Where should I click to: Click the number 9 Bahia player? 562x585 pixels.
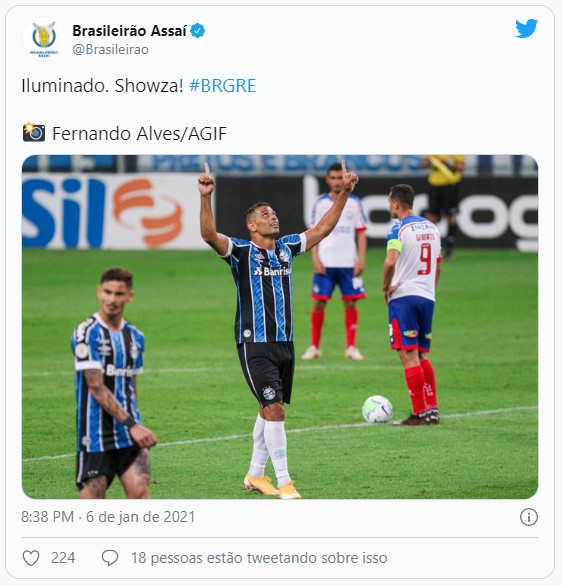point(413,304)
